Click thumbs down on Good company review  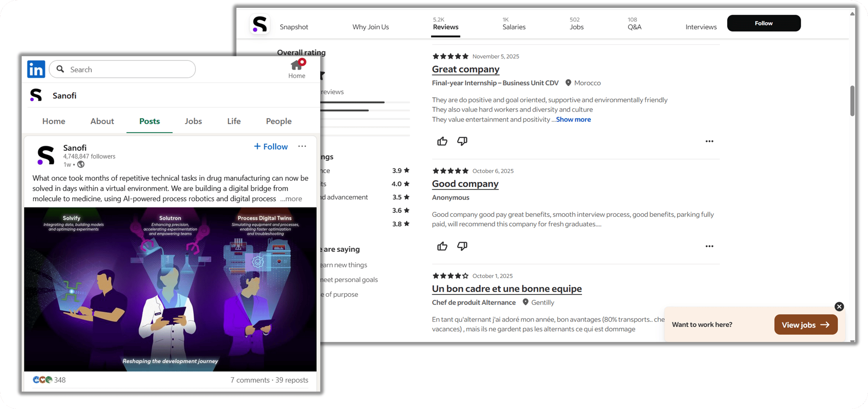462,246
